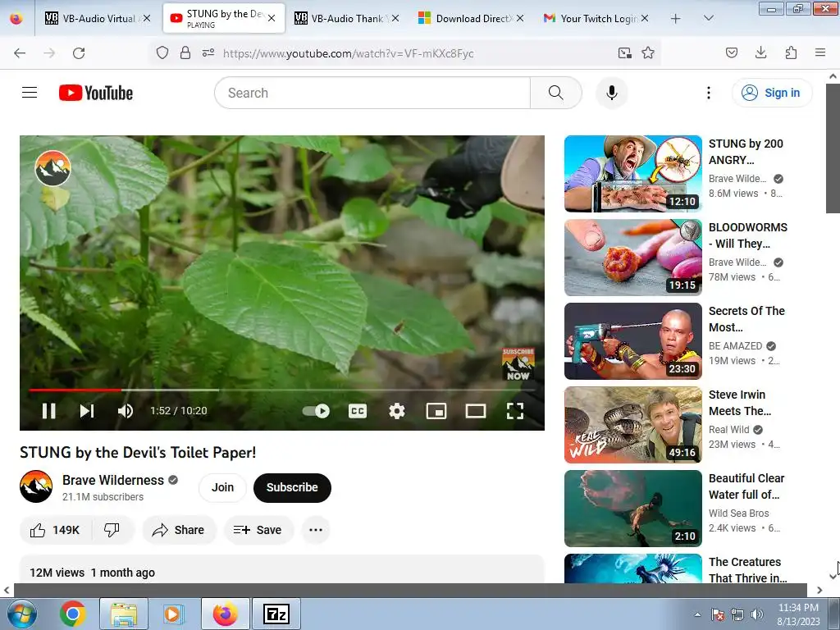Screen dimensions: 840x630
Task: Open more actions ellipsis under video
Action: click(316, 530)
